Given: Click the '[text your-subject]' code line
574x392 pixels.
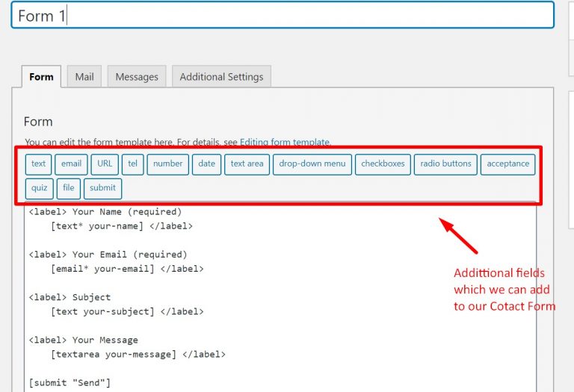Looking at the screenshot, I should pyautogui.click(x=127, y=312).
